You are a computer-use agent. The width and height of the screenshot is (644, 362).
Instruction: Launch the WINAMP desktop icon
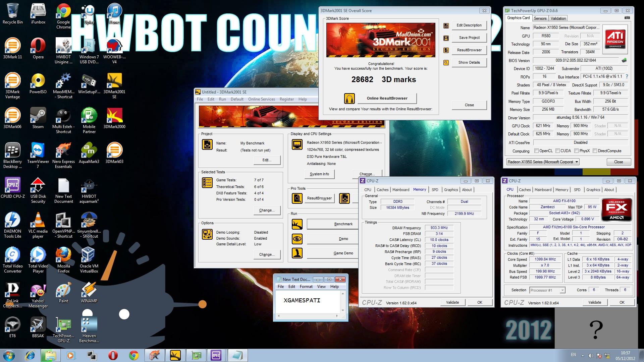coord(89,292)
